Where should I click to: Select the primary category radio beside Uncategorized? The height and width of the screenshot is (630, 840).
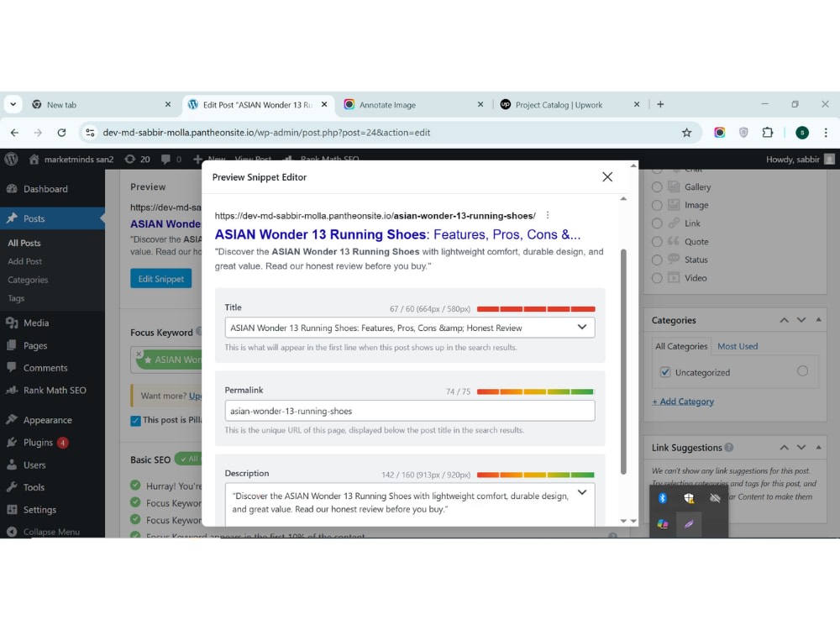pos(802,370)
